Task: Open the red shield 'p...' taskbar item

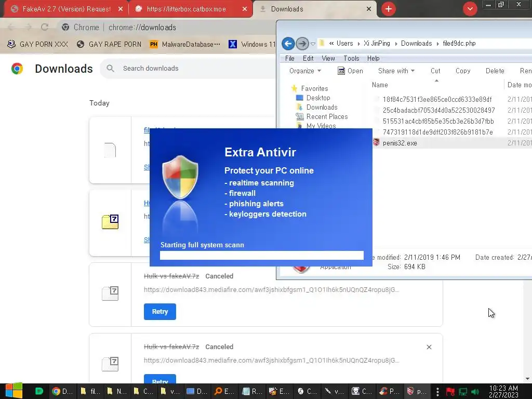Action: 416,391
